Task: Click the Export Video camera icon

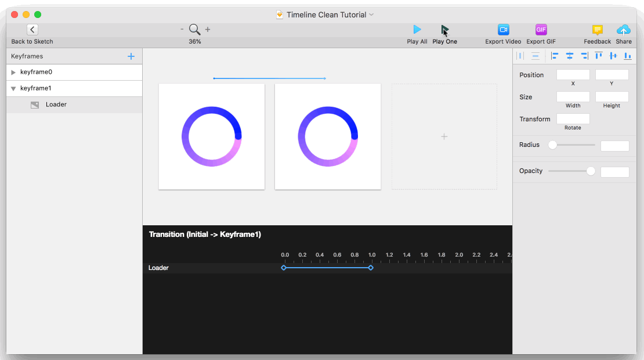Action: (x=503, y=30)
